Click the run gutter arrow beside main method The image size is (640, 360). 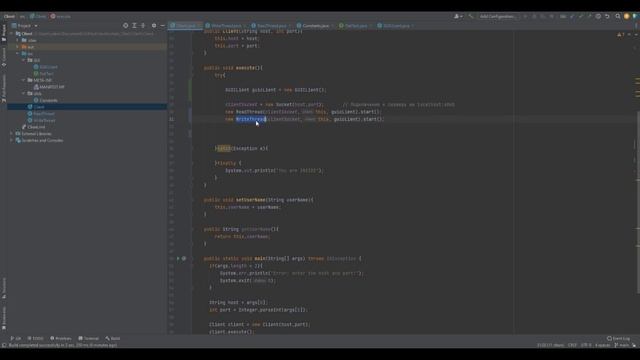coord(178,258)
